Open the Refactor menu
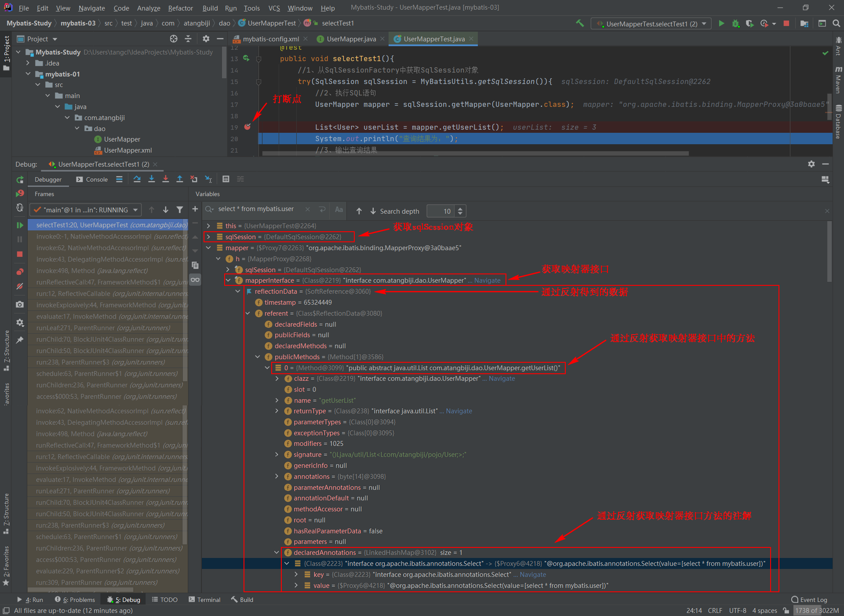The height and width of the screenshot is (616, 844). [180, 8]
